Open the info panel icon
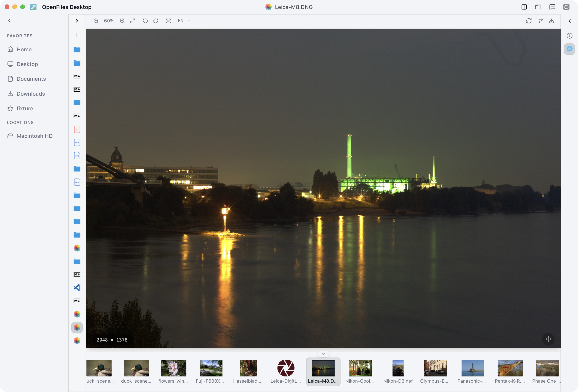 click(569, 36)
